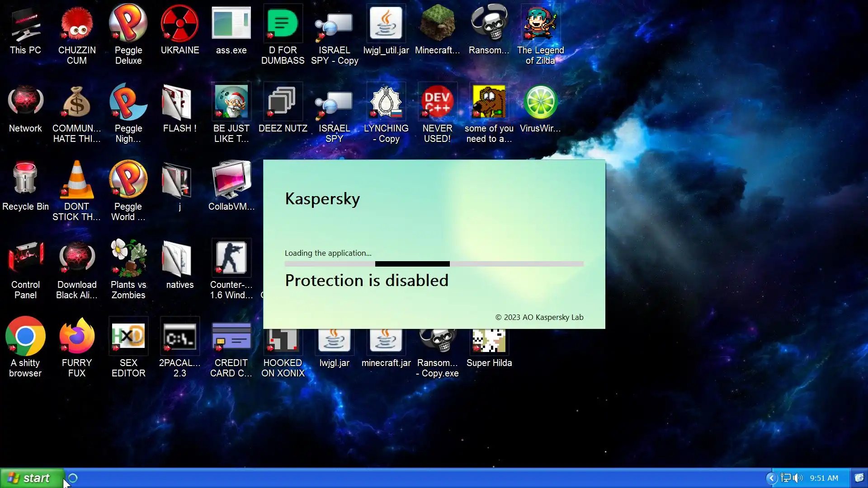868x488 pixels.
Task: Select the minecraft.jar file
Action: [x=386, y=343]
